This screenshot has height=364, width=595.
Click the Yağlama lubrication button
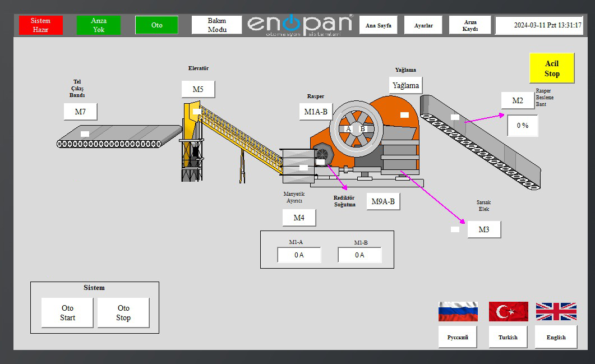(x=405, y=85)
